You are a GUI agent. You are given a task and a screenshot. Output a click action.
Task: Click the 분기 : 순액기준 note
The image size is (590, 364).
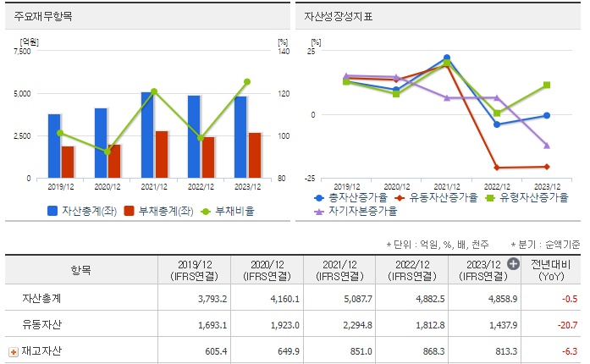click(545, 245)
